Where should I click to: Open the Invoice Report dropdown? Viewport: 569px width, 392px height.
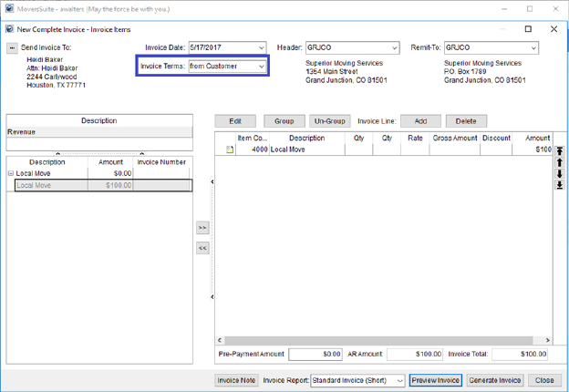coord(399,381)
